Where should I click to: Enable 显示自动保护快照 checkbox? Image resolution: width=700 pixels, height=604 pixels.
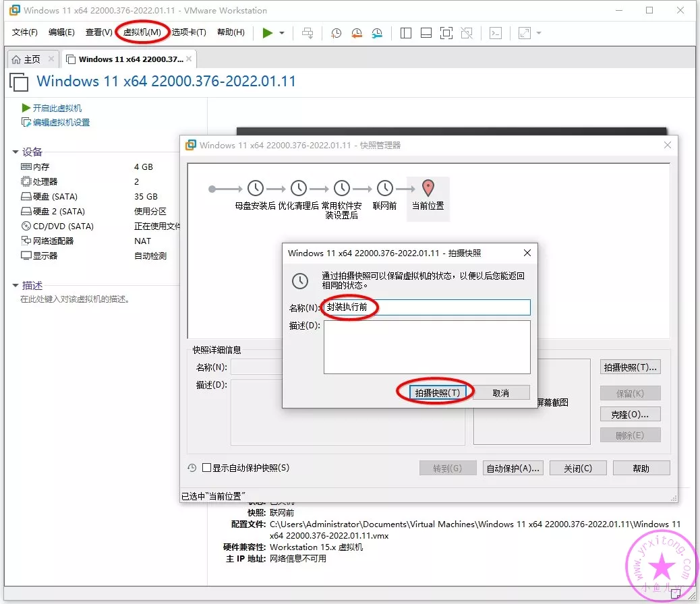click(x=207, y=468)
